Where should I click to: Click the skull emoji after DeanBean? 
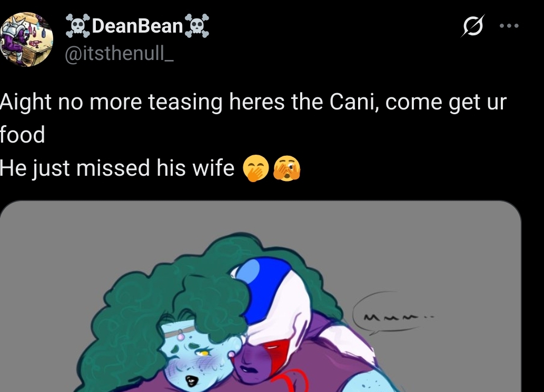pos(197,26)
